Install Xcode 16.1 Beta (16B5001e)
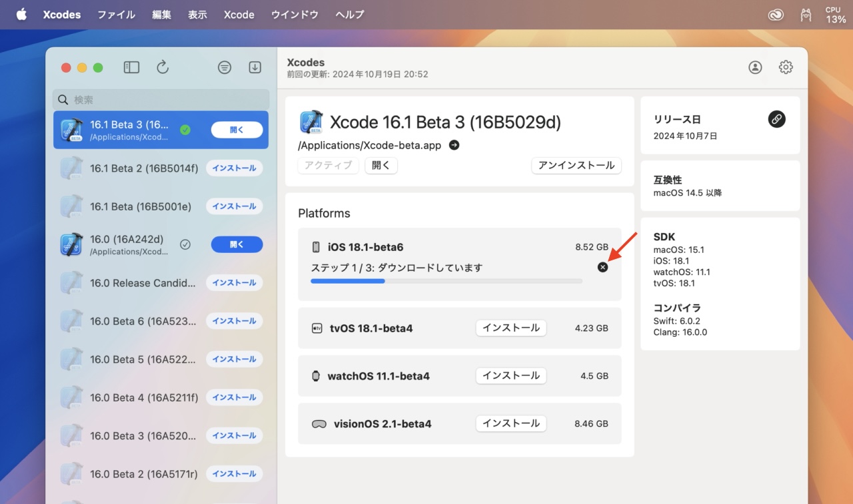The height and width of the screenshot is (504, 853). 234,206
